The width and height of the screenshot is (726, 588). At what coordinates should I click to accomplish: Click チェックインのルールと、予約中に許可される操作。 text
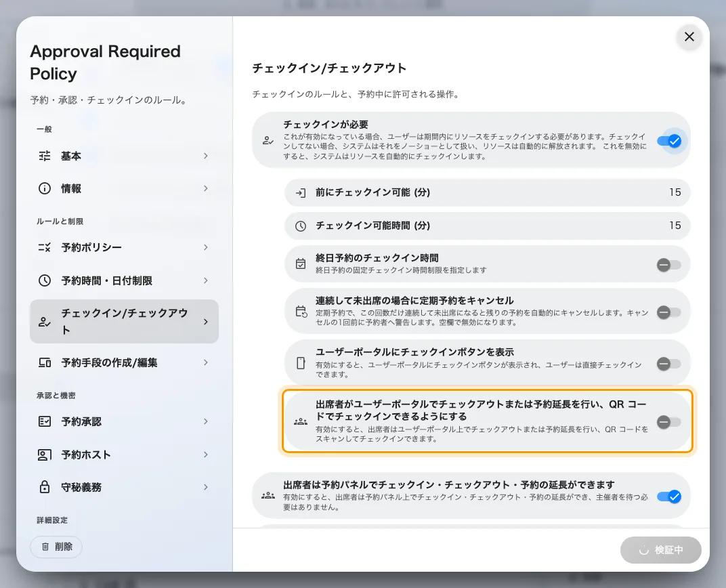pos(358,94)
